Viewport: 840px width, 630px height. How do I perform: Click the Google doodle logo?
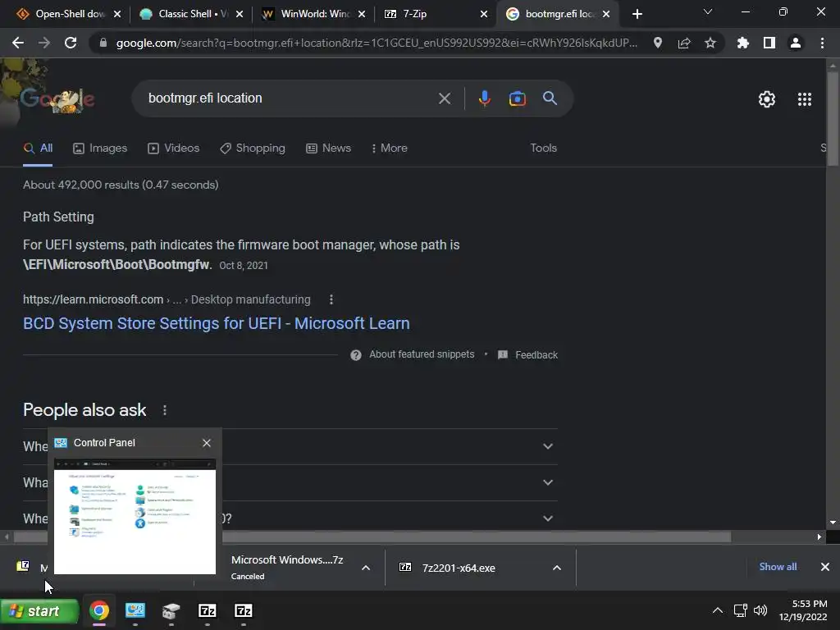[x=57, y=99]
